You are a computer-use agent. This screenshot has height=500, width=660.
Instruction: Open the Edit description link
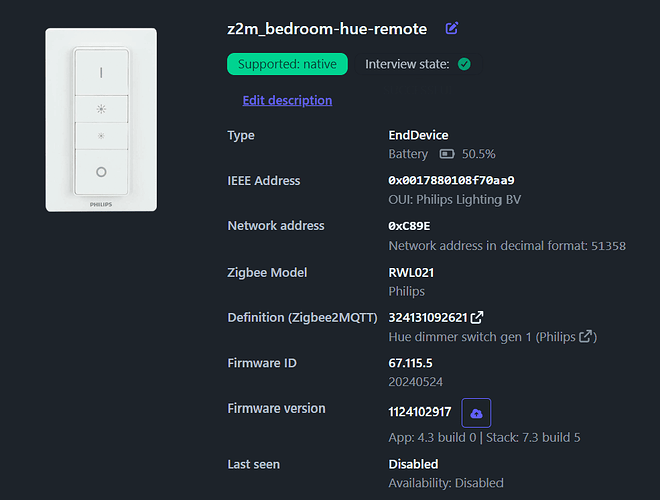tap(287, 100)
